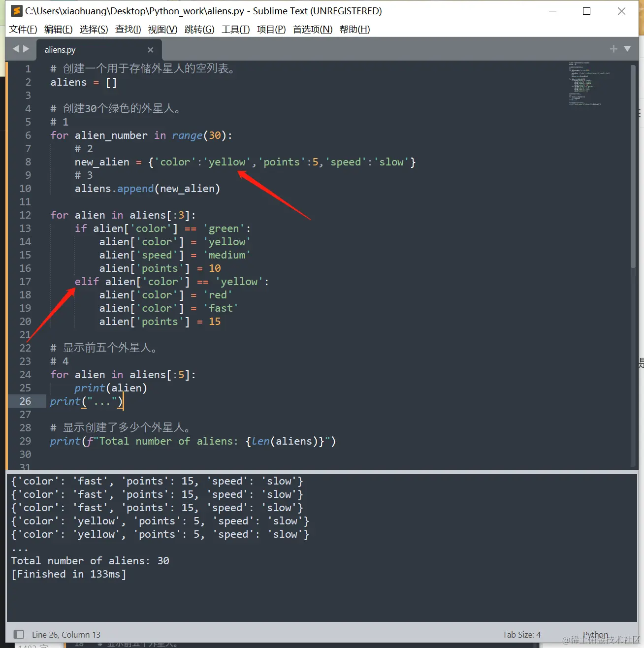Viewport: 644px width, 648px height.
Task: Click line number 26 in gutter
Action: pyautogui.click(x=25, y=401)
